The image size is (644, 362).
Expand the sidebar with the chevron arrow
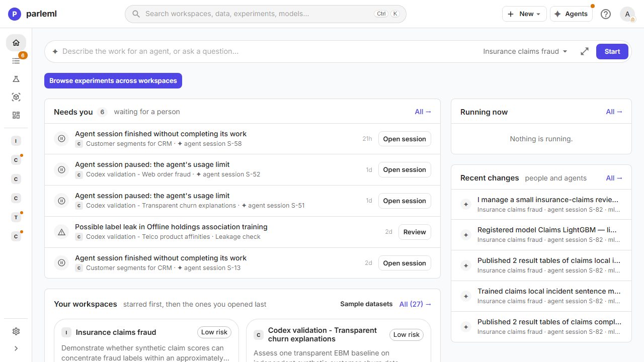(16, 348)
